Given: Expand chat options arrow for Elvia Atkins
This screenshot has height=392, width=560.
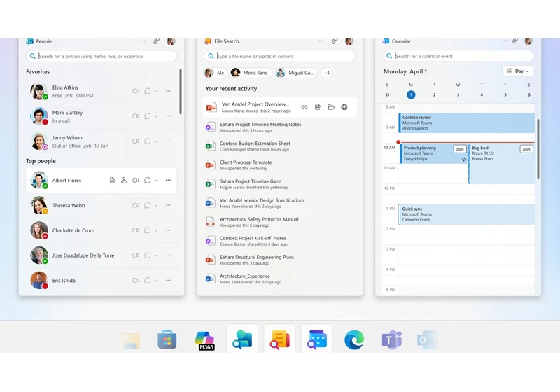Looking at the screenshot, I should 156,92.
